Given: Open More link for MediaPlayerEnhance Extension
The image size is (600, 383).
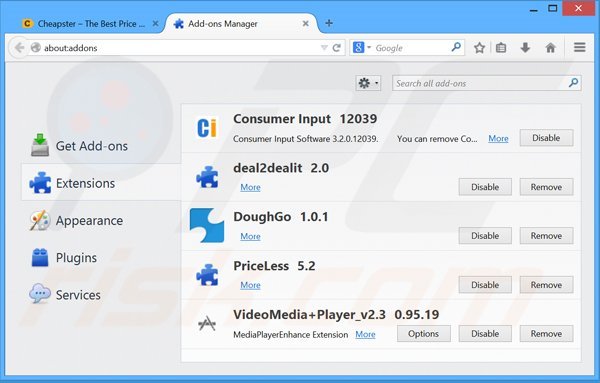Looking at the screenshot, I should tap(365, 334).
